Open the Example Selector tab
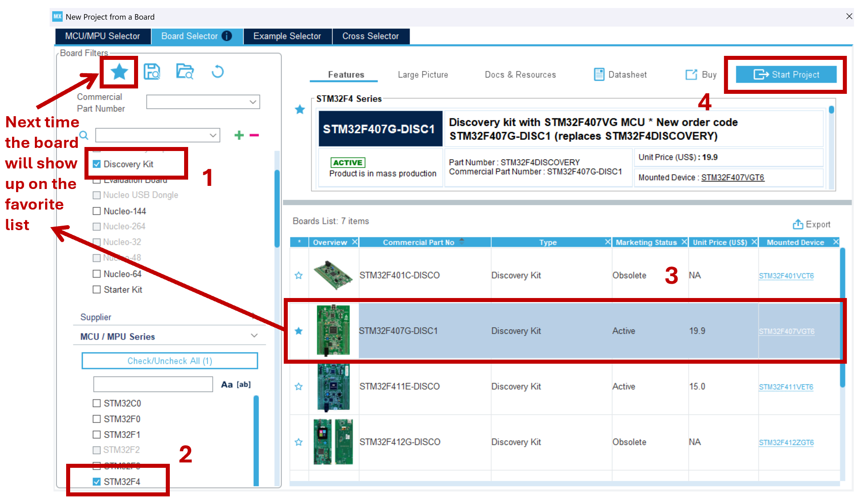The width and height of the screenshot is (862, 504). pyautogui.click(x=287, y=36)
